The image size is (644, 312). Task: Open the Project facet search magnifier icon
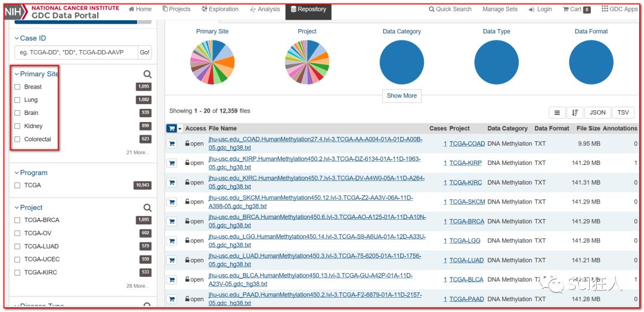[x=147, y=207]
